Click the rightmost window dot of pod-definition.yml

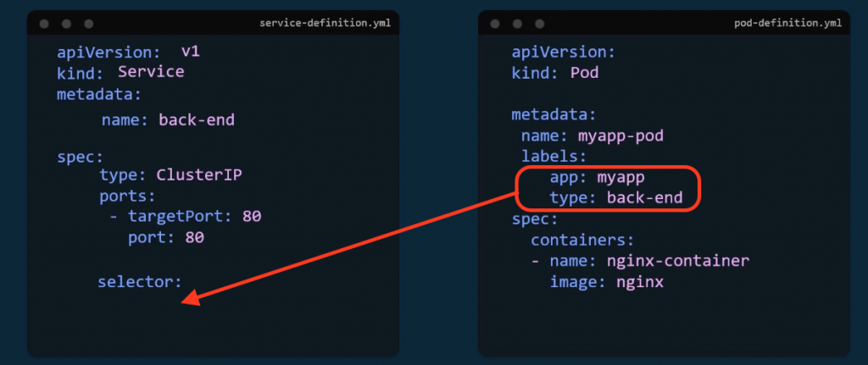point(539,24)
